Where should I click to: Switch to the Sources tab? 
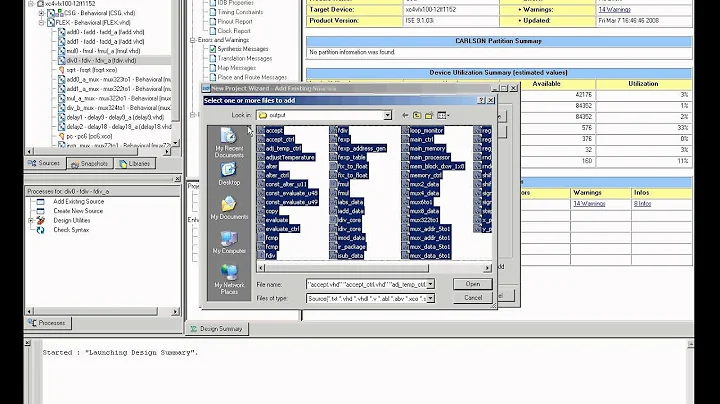click(45, 163)
